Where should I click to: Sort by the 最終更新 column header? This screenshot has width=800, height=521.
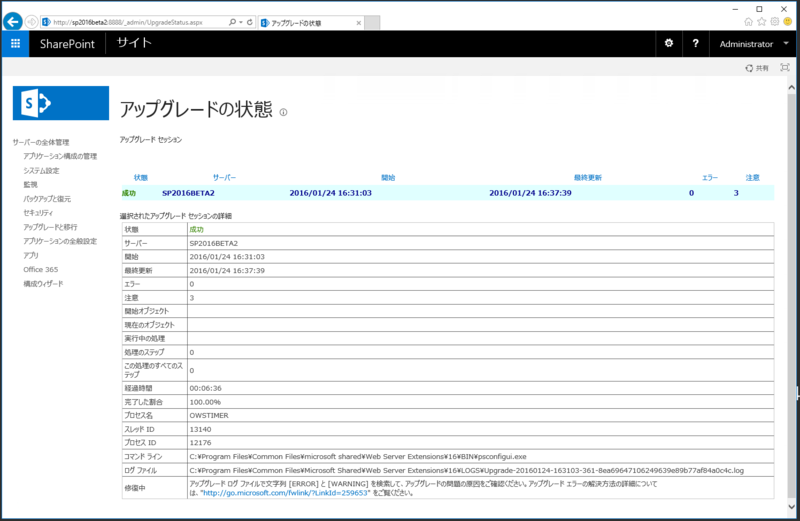click(588, 178)
